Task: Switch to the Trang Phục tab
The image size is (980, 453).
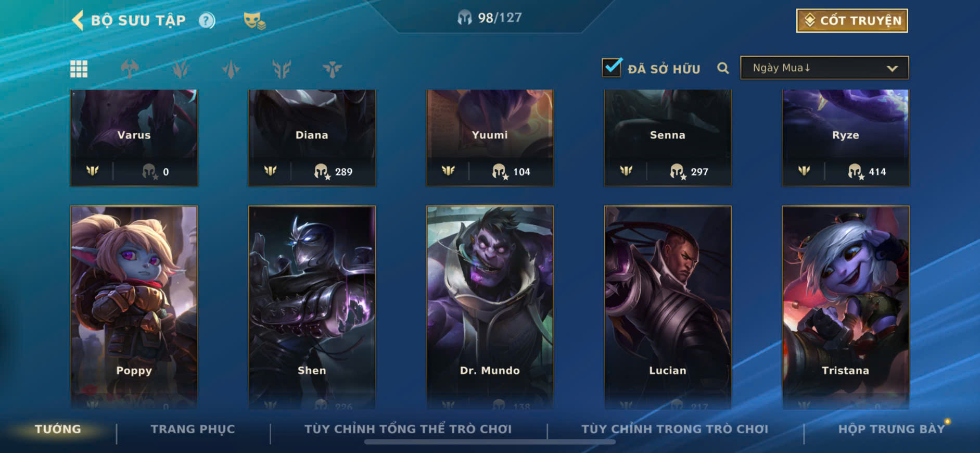Action: point(193,429)
